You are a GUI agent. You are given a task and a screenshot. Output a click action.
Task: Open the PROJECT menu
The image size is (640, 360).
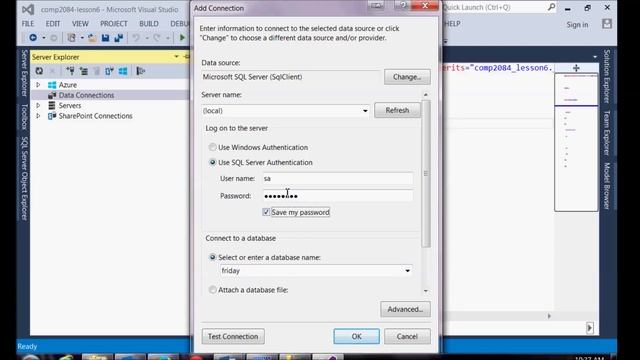[114, 24]
